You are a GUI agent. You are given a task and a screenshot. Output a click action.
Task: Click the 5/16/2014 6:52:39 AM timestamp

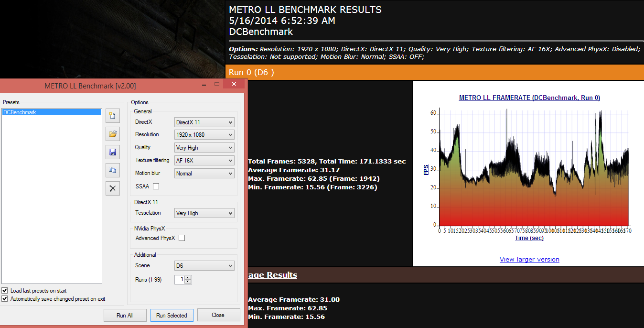click(282, 21)
